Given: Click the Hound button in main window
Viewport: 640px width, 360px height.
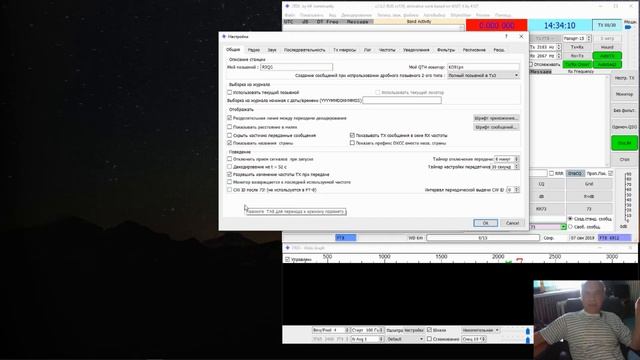Looking at the screenshot, I should click(x=607, y=47).
